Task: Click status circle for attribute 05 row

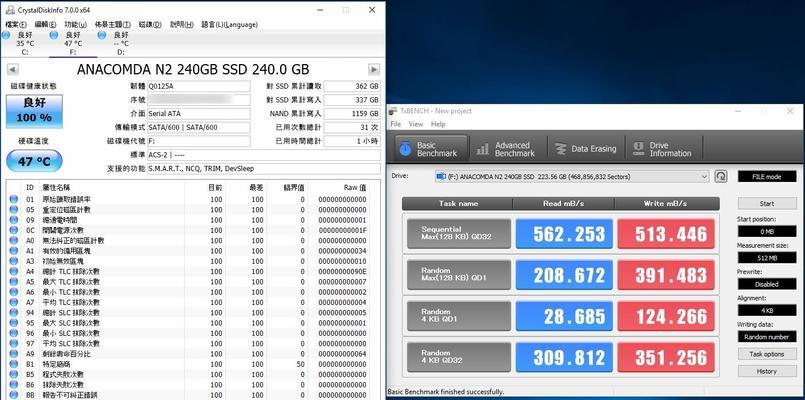Action: (13, 209)
